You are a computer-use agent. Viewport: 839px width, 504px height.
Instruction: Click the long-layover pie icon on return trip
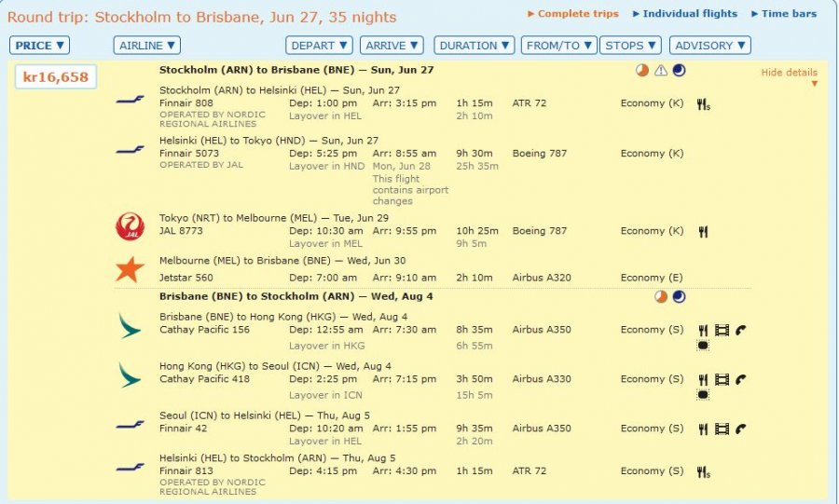(x=661, y=297)
